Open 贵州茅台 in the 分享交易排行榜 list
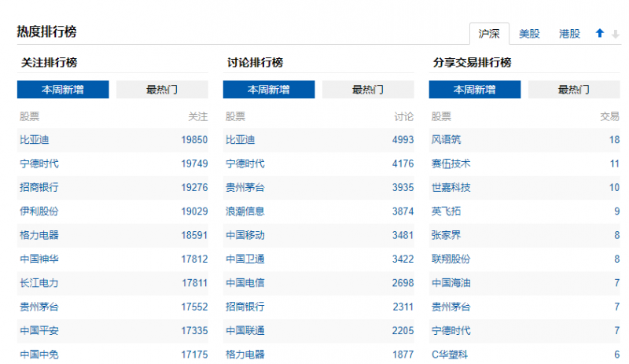The width and height of the screenshot is (629, 364). pyautogui.click(x=451, y=307)
